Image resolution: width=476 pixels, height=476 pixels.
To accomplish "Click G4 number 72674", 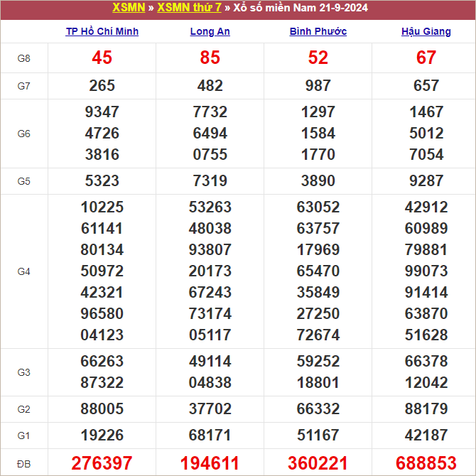I will [318, 335].
